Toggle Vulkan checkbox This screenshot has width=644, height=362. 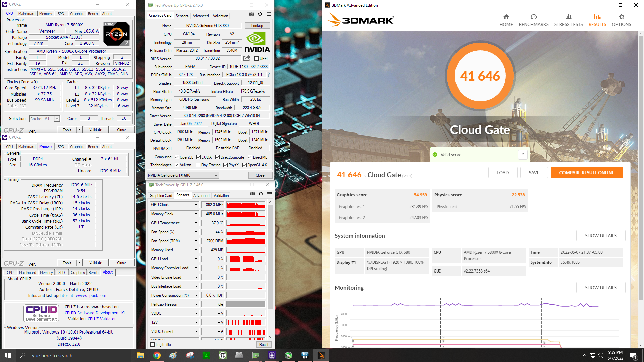[177, 165]
